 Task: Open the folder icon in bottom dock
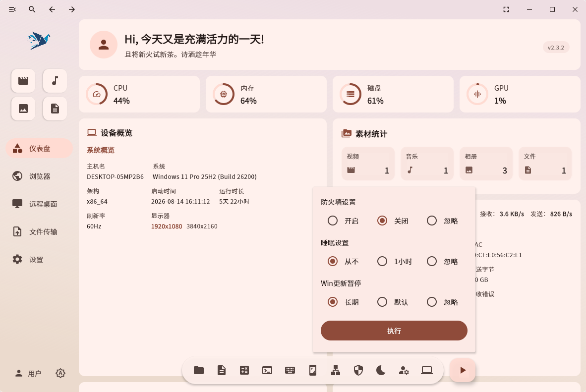tap(199, 370)
